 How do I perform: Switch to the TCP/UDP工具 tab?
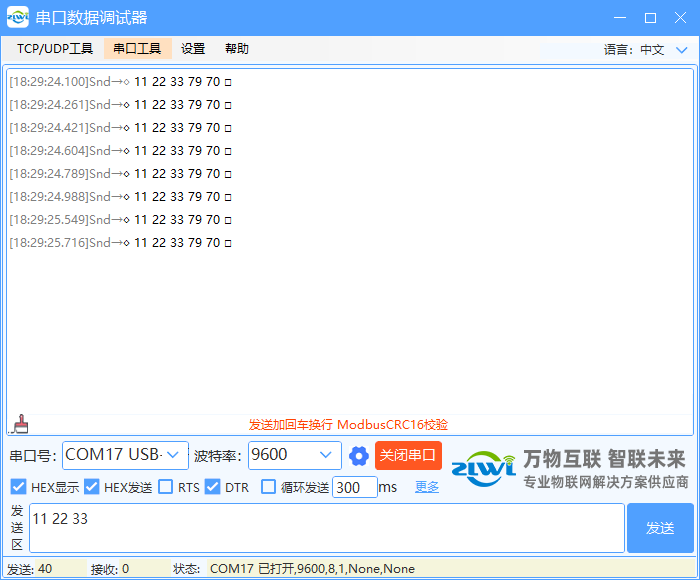point(55,48)
